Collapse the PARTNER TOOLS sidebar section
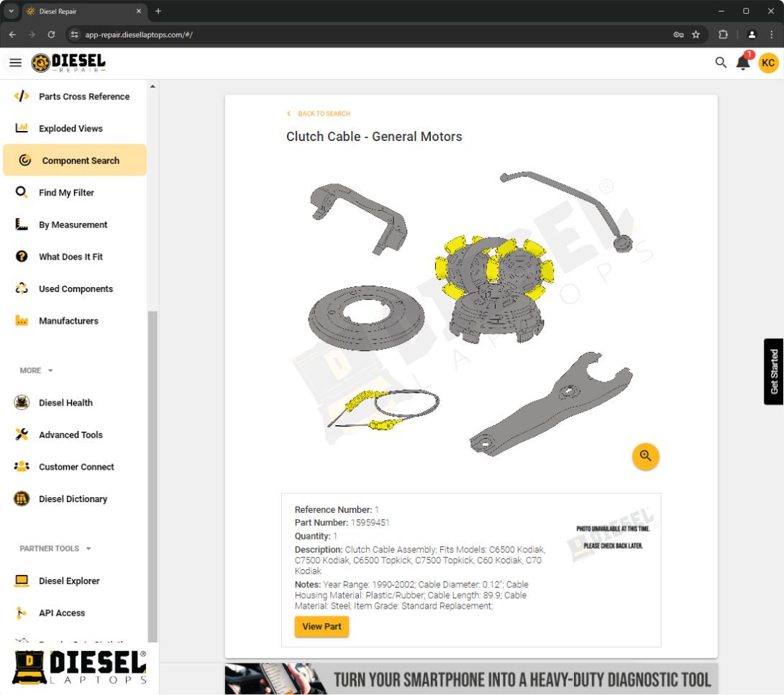 [x=55, y=548]
